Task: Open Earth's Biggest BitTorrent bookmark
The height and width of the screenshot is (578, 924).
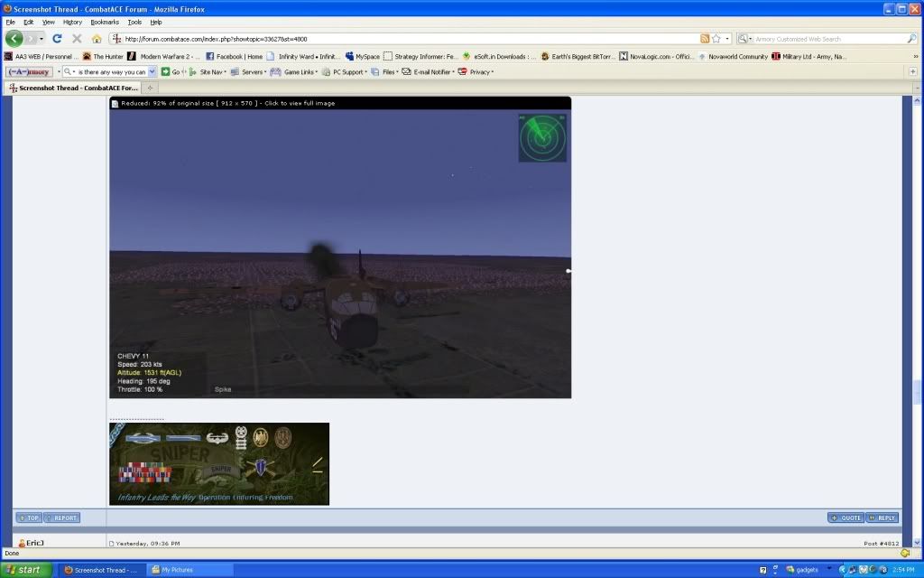Action: pos(578,57)
